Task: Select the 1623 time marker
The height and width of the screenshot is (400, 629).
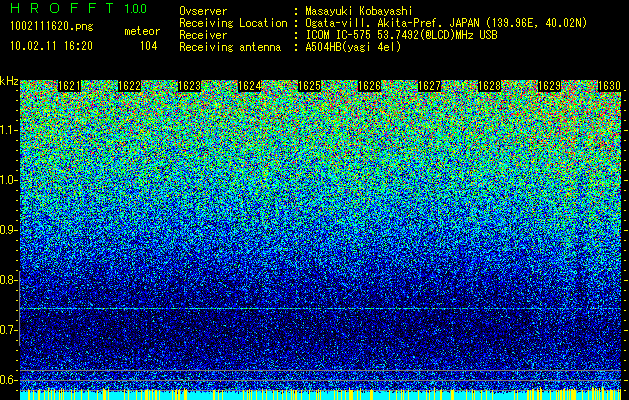Action: (189, 86)
